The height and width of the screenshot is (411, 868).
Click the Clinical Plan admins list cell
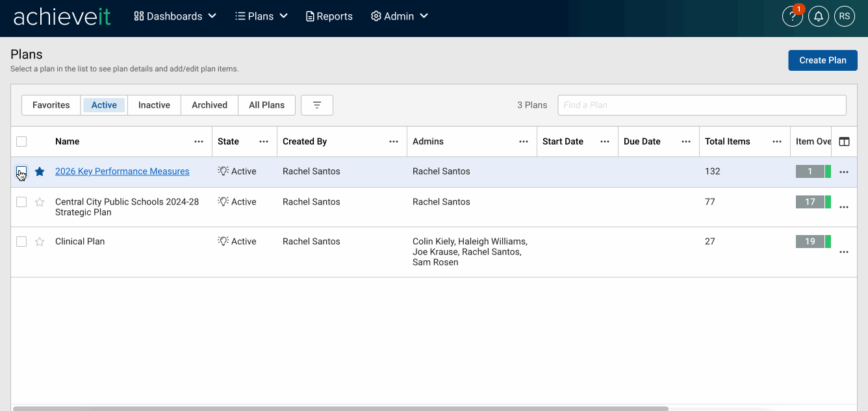tap(470, 252)
